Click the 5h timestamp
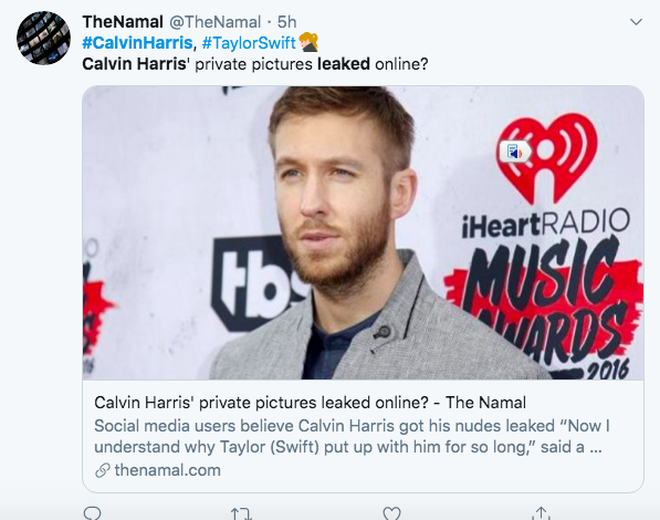Screen dimensions: 660x520 [287, 22]
